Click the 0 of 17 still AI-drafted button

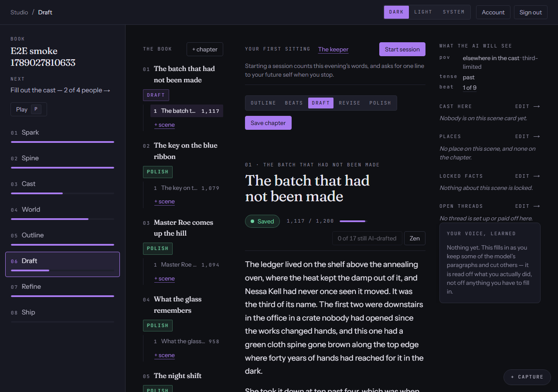(367, 238)
